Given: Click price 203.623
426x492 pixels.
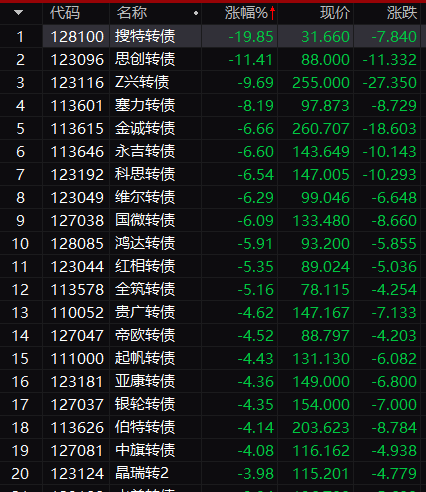Looking at the screenshot, I should point(321,428).
